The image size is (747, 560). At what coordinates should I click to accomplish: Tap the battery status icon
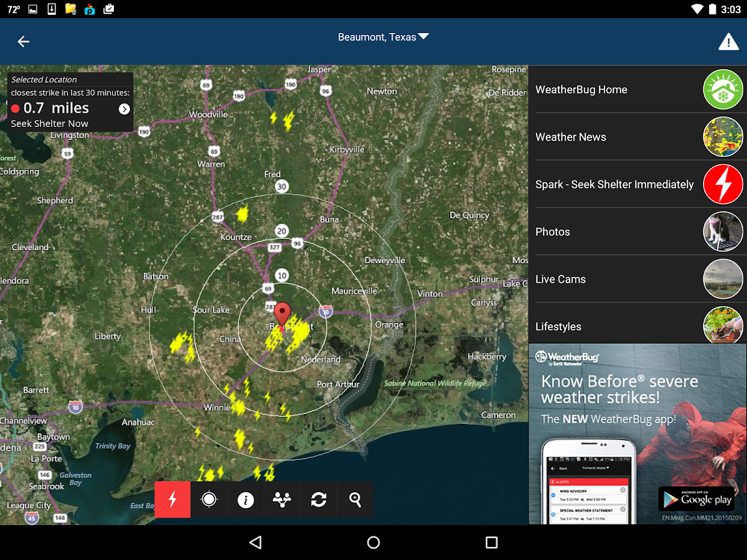coord(713,9)
